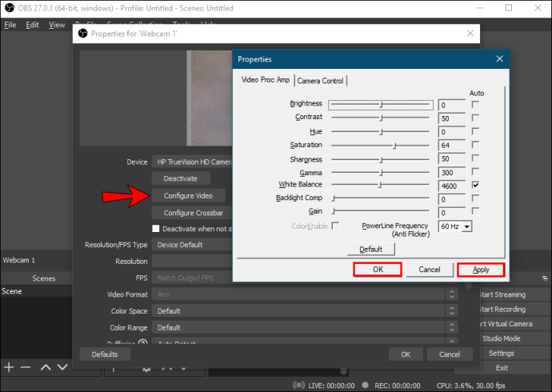Viewport: 552px width, 392px height.
Task: Click OK in the Properties dialog
Action: click(378, 270)
